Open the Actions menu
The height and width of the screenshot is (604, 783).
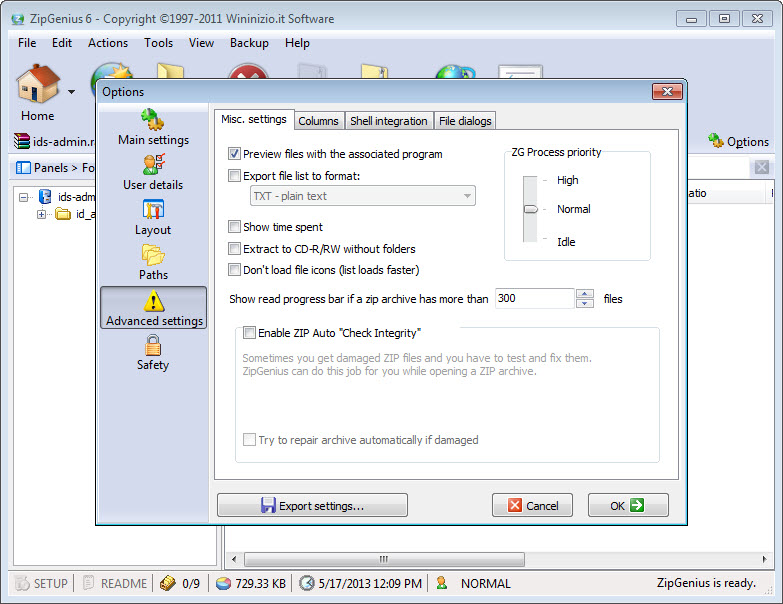point(108,43)
